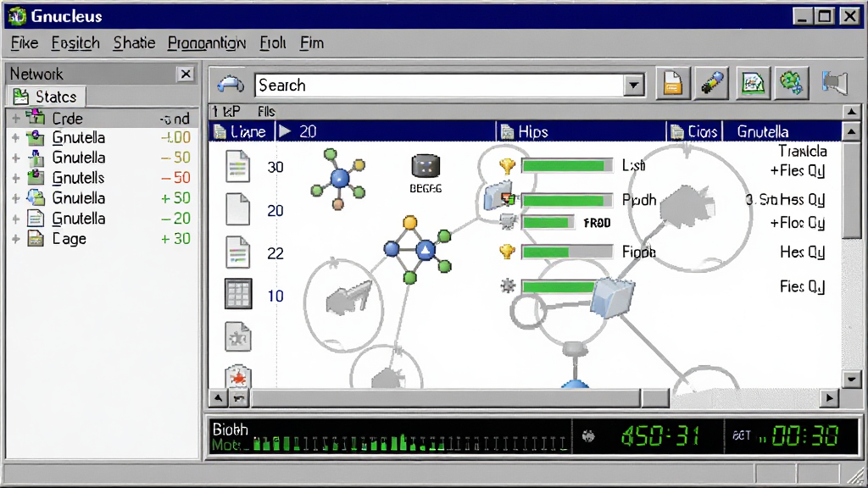Click the Hes Qy text entry
This screenshot has width=868, height=488.
pyautogui.click(x=802, y=252)
